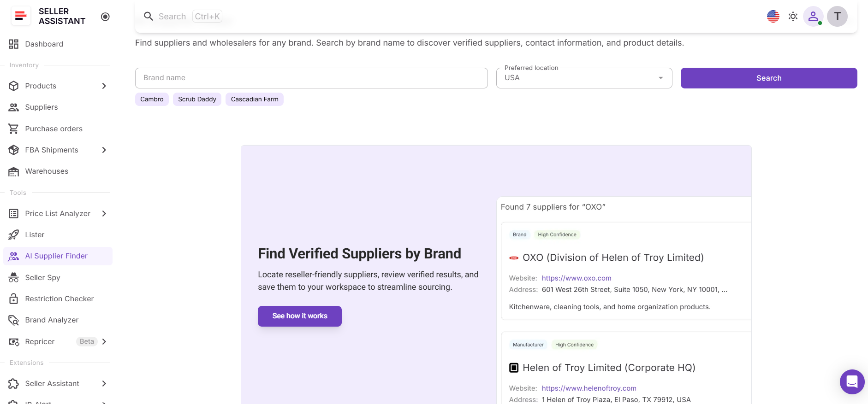868x404 pixels.
Task: Click the OXO brand logo icon
Action: tap(514, 258)
